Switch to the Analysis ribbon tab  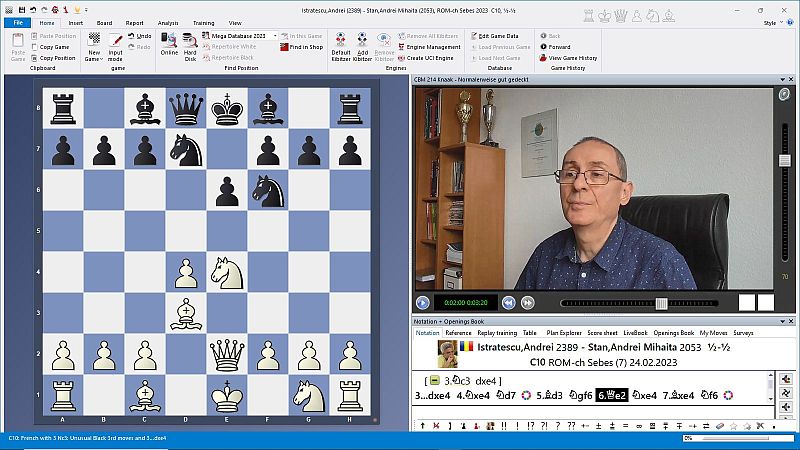tap(168, 22)
